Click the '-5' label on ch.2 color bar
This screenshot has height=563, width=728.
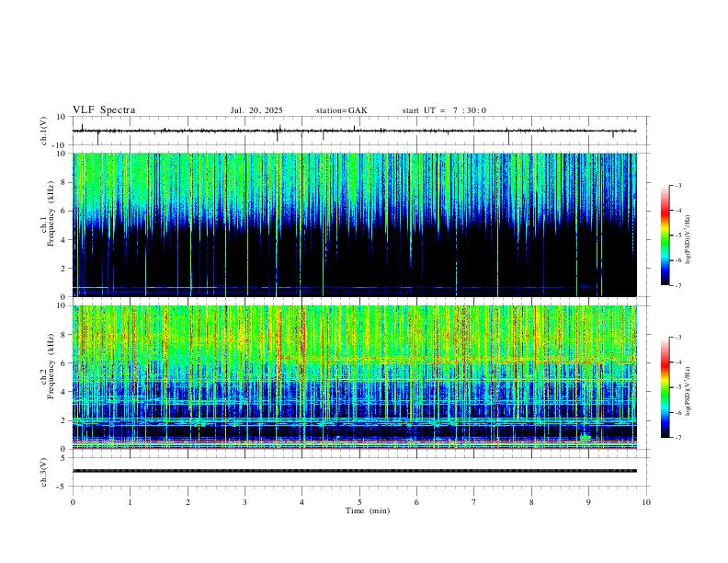[x=678, y=387]
